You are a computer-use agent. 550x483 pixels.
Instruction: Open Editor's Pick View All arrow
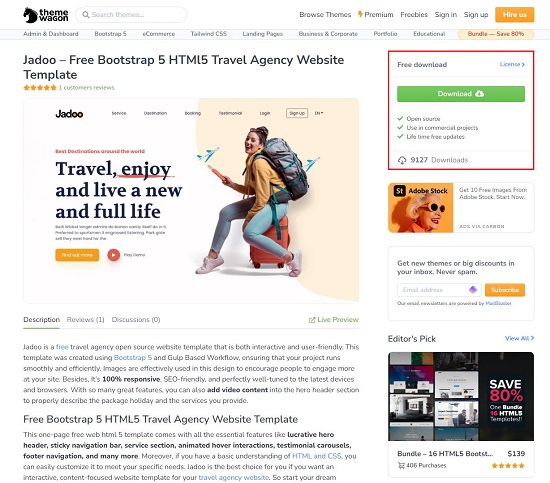pyautogui.click(x=532, y=338)
